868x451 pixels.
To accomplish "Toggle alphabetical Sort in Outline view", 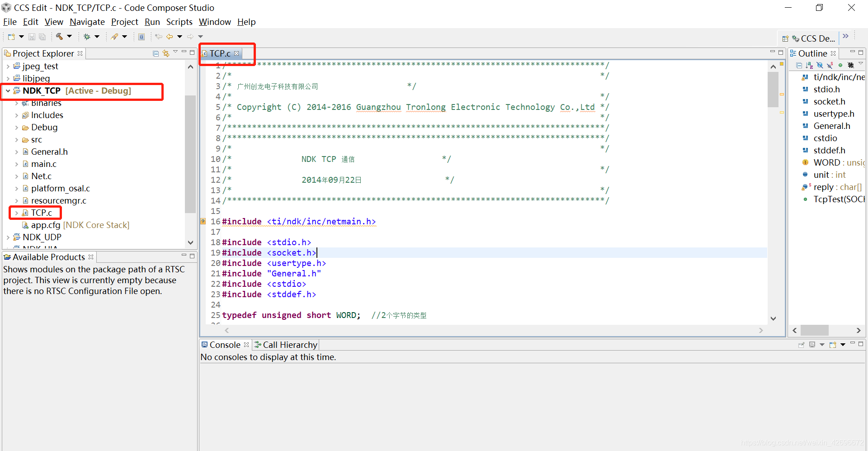I will point(809,66).
